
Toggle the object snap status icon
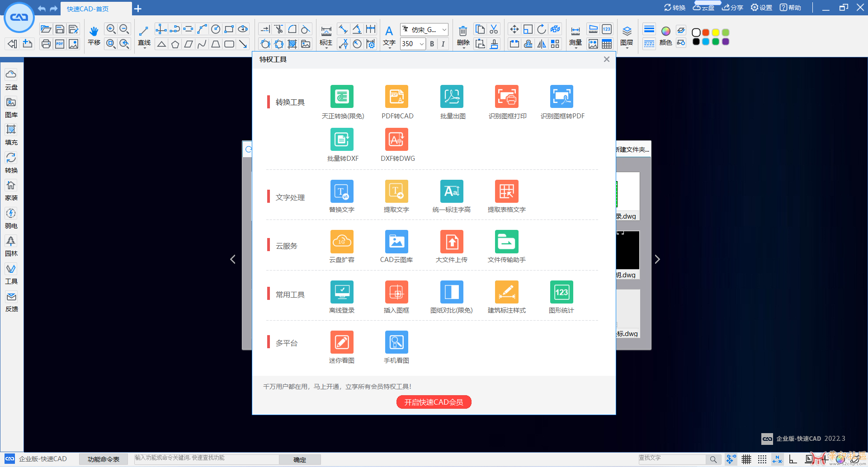click(x=731, y=459)
